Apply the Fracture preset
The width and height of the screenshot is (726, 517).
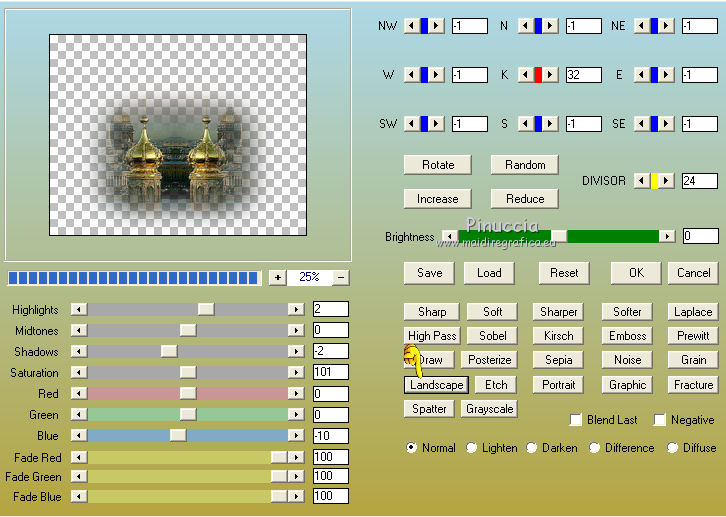[693, 385]
